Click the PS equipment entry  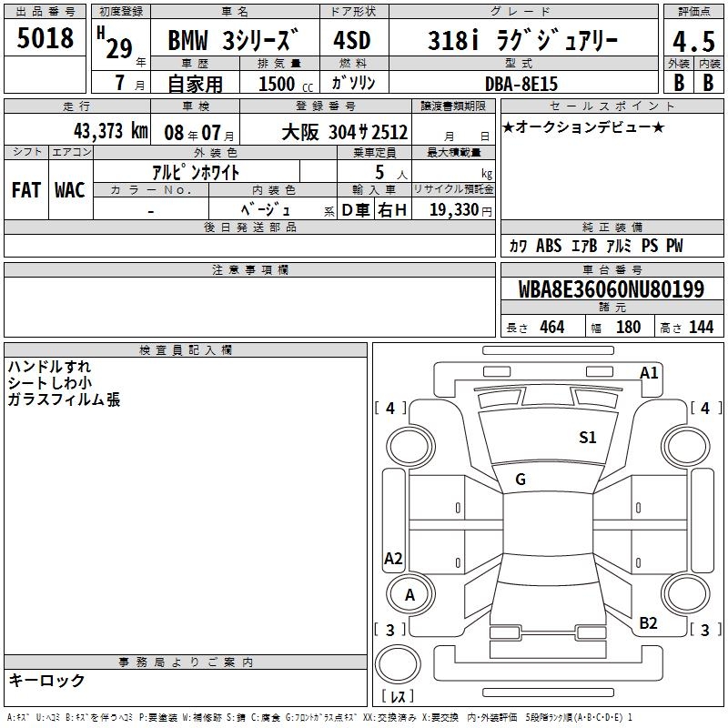click(x=650, y=245)
